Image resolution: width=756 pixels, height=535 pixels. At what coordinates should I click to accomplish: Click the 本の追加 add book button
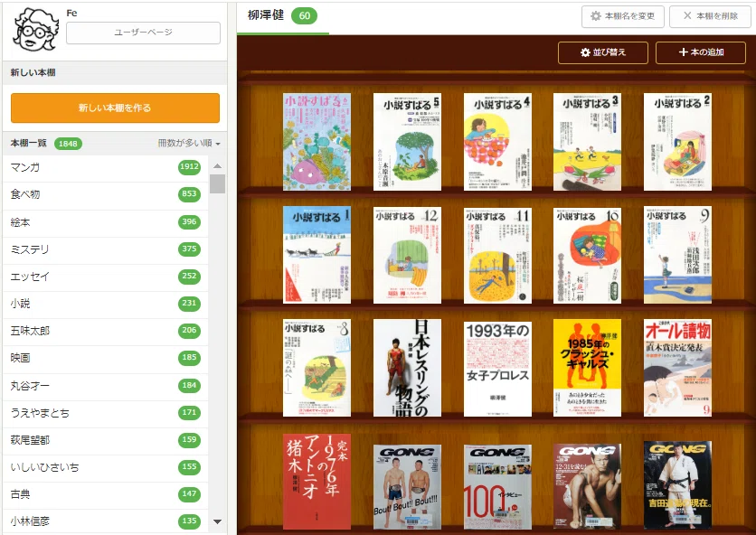(x=701, y=52)
